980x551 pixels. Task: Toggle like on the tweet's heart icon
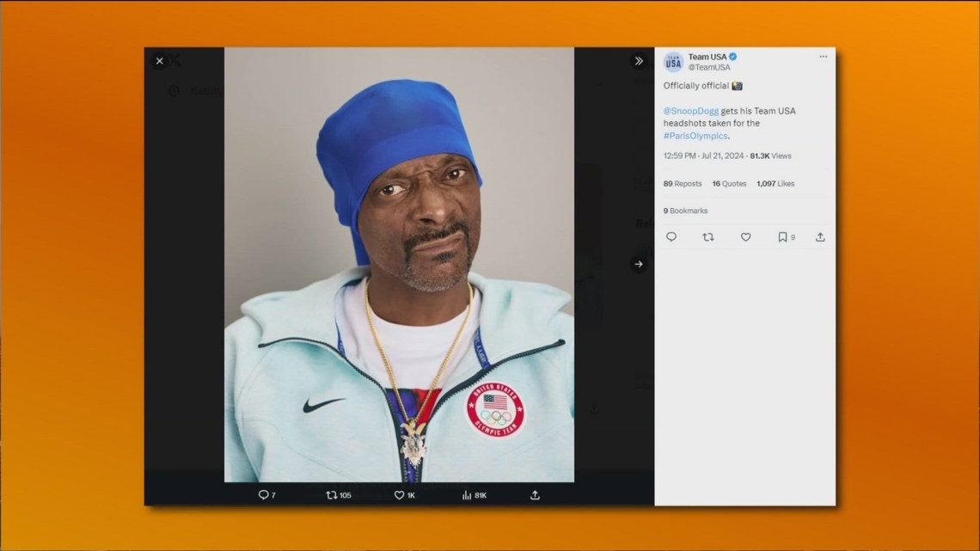click(745, 237)
